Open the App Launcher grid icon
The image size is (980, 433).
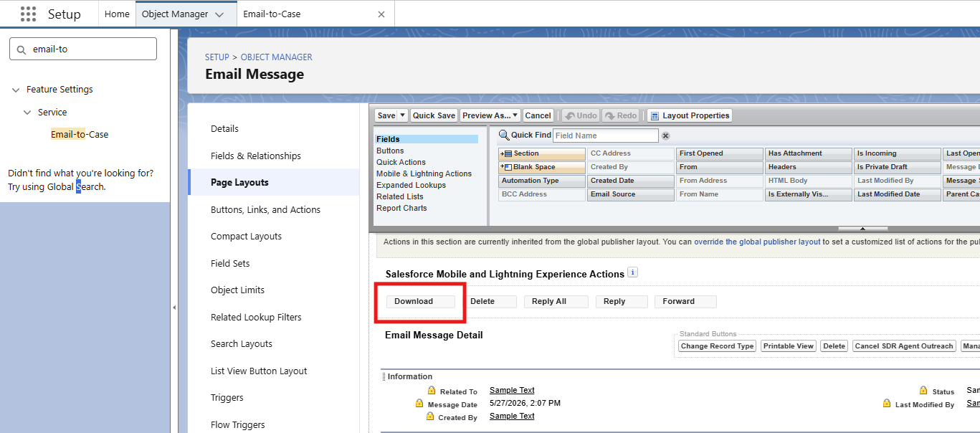click(x=28, y=14)
